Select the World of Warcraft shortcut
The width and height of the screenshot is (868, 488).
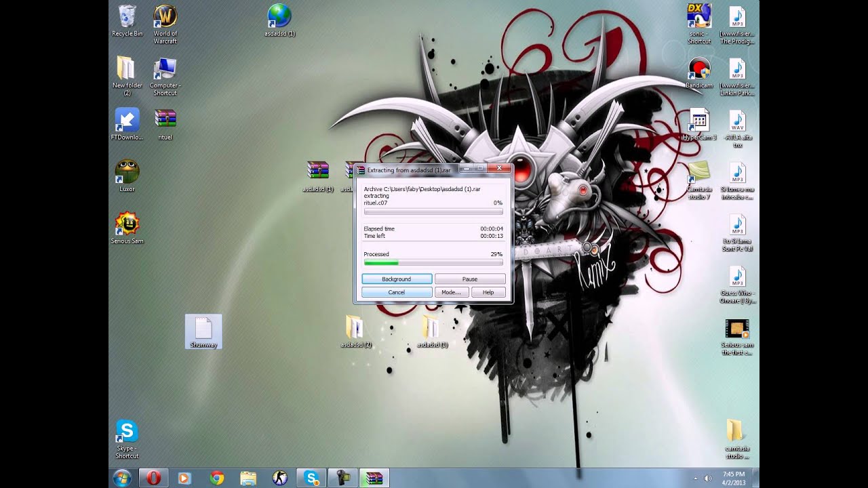click(x=165, y=24)
